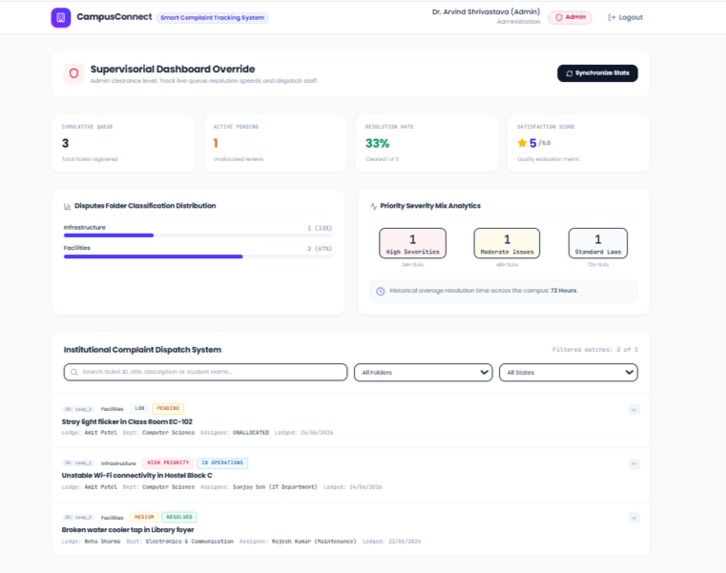The height and width of the screenshot is (573, 726).
Task: Click the chart icon next to Disputes Folder Classification
Action: (x=67, y=206)
